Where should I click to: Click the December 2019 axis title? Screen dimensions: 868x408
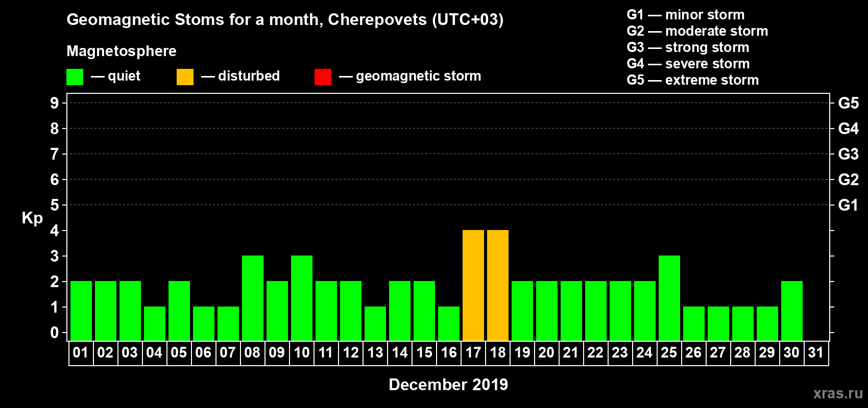click(x=448, y=385)
